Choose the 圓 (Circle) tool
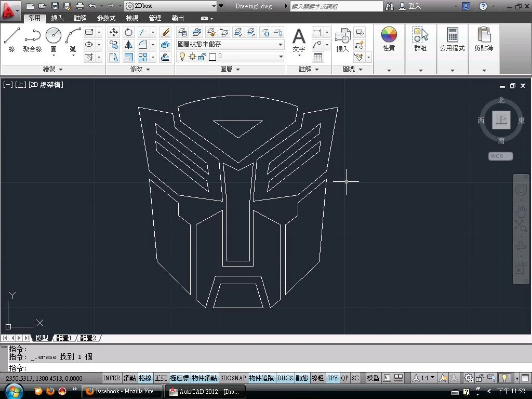The height and width of the screenshot is (399, 532). pyautogui.click(x=54, y=39)
